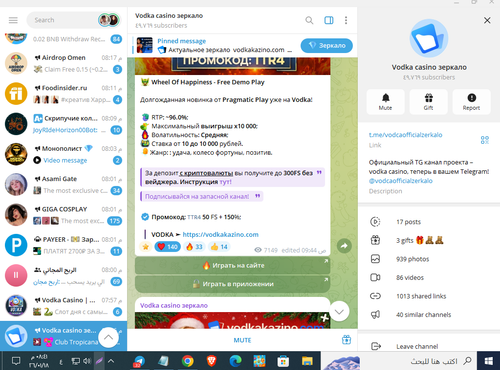Click the Windows Start button
The width and height of the screenshot is (500, 370).
coord(488,361)
